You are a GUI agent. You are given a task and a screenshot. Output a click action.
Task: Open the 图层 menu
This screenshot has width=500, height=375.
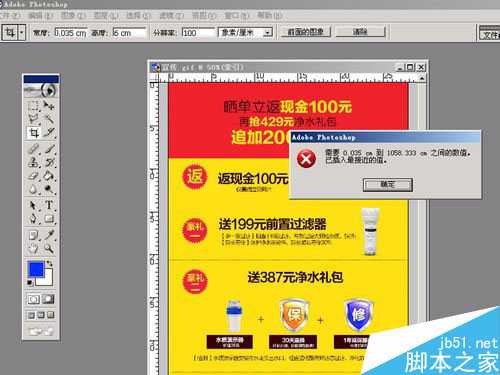(x=106, y=15)
